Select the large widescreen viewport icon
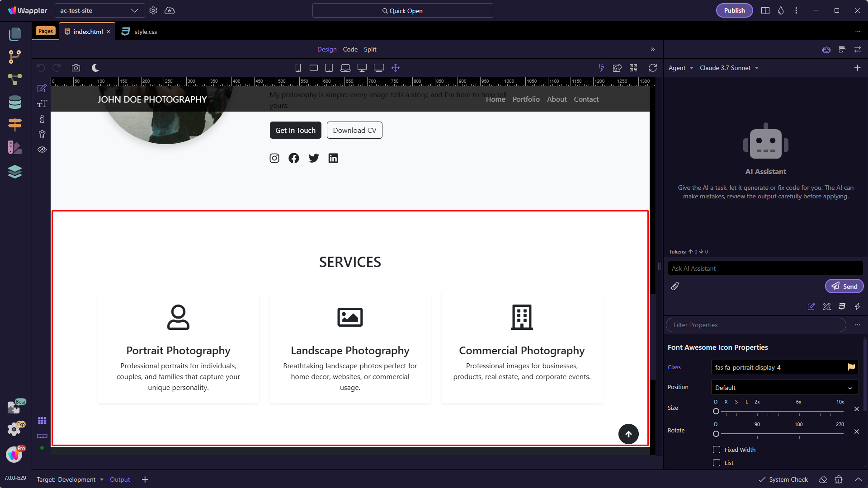 [379, 68]
